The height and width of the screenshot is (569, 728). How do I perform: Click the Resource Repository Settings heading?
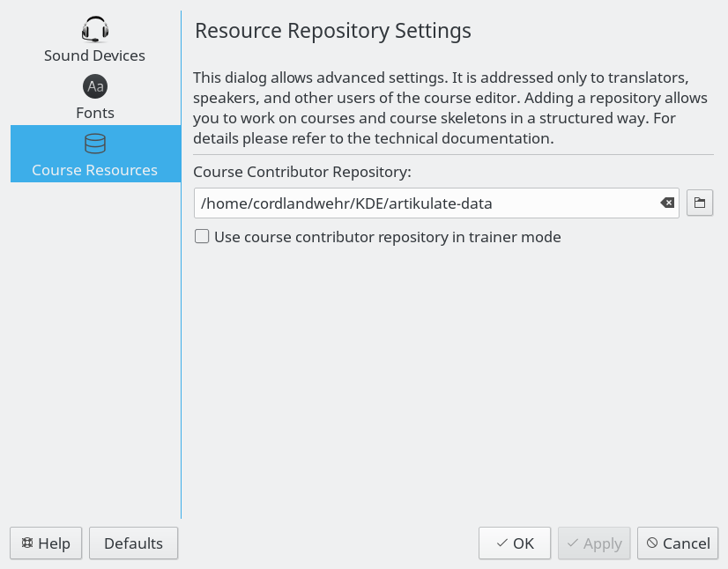[x=333, y=31]
